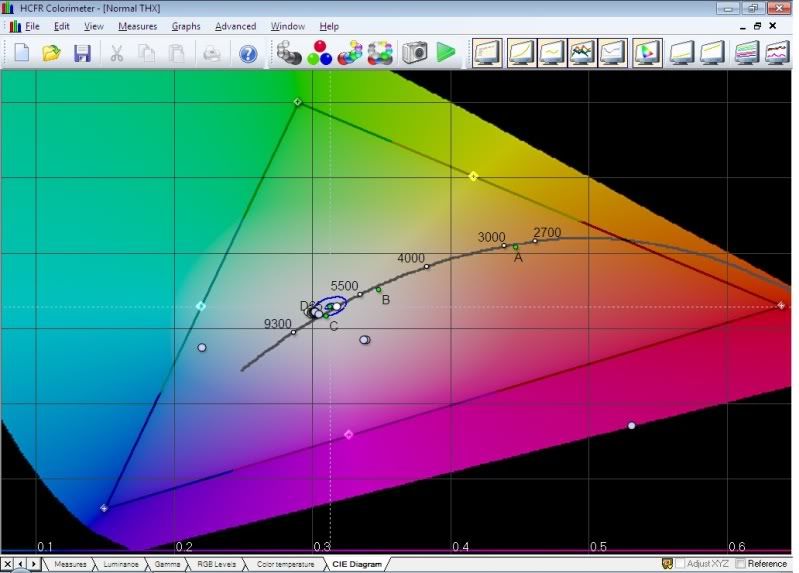
Task: Restore the inner document window
Action: (757, 26)
